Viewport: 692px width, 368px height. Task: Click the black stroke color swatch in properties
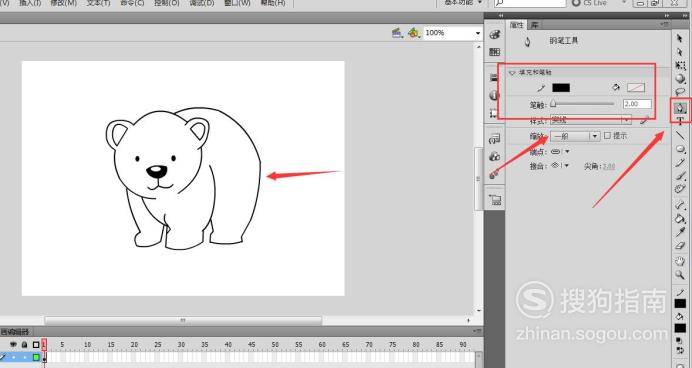click(x=561, y=87)
